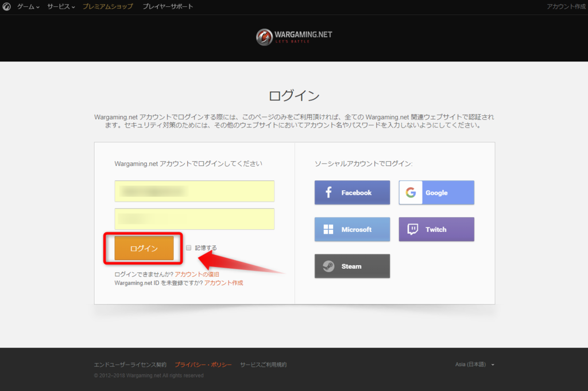
Task: Open the プレミアムショップ link
Action: point(107,6)
